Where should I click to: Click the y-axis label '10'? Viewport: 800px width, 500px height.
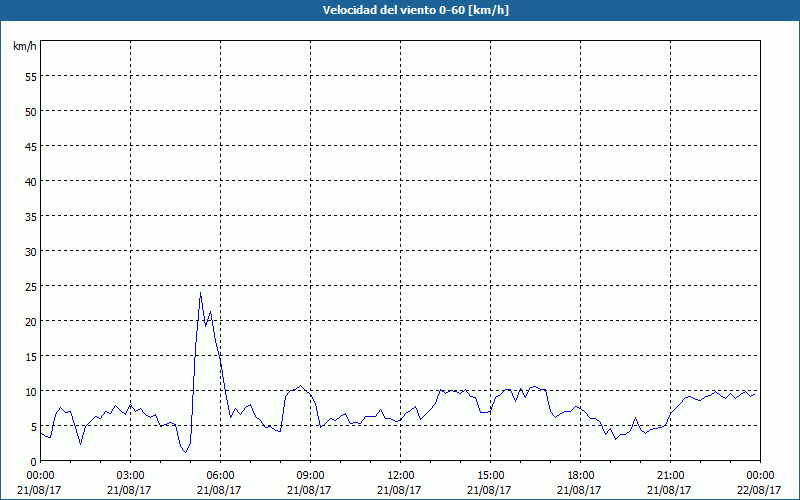coord(31,391)
